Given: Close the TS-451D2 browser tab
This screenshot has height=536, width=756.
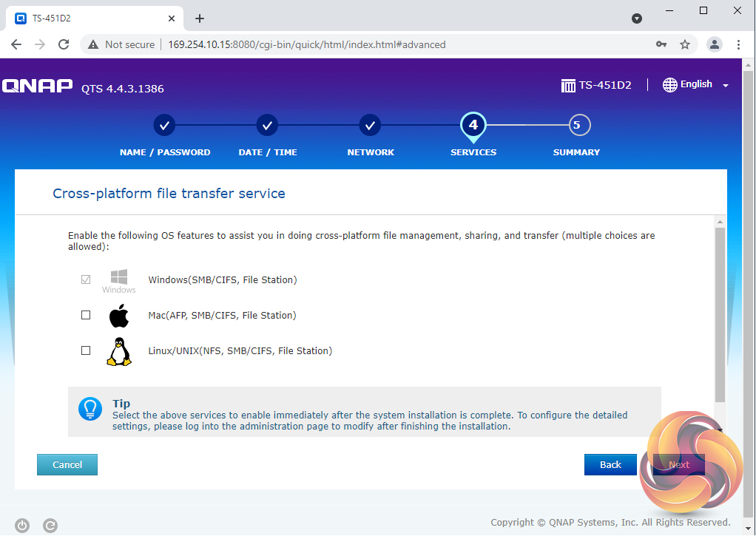Looking at the screenshot, I should (172, 18).
